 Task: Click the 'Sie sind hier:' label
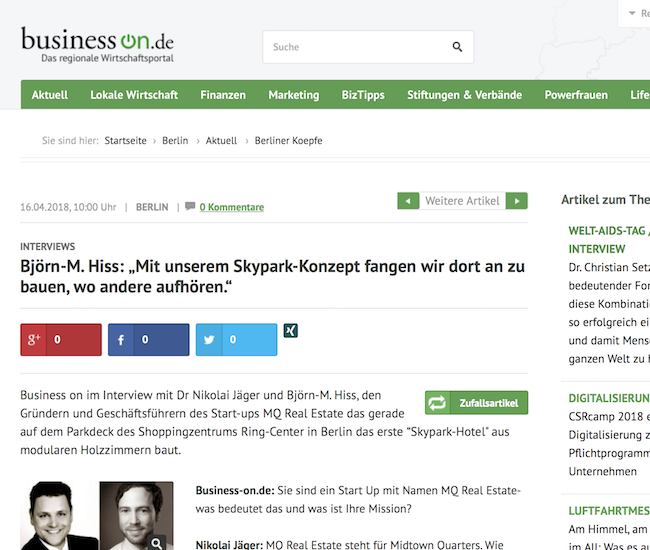tap(70, 141)
